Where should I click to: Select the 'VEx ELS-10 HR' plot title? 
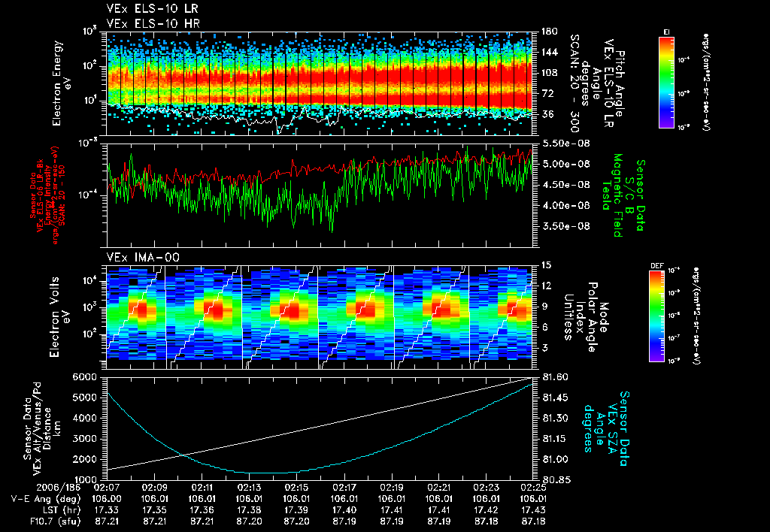[153, 23]
